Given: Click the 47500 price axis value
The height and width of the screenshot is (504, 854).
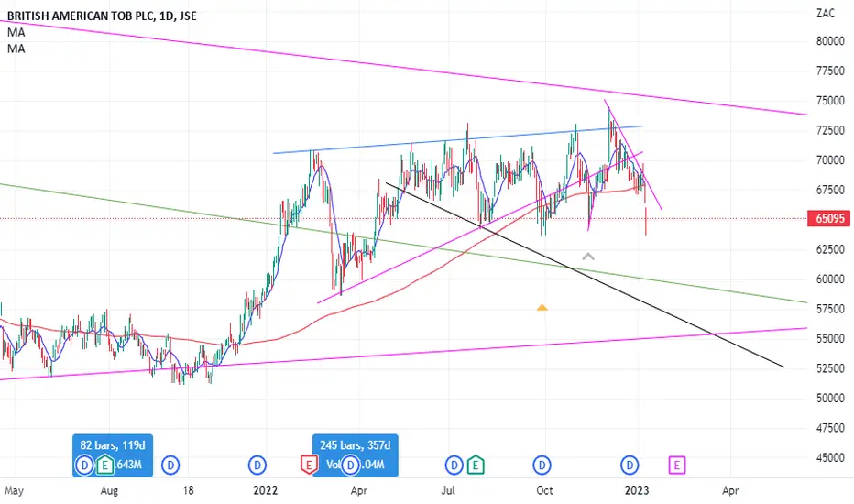Looking at the screenshot, I should tap(830, 428).
